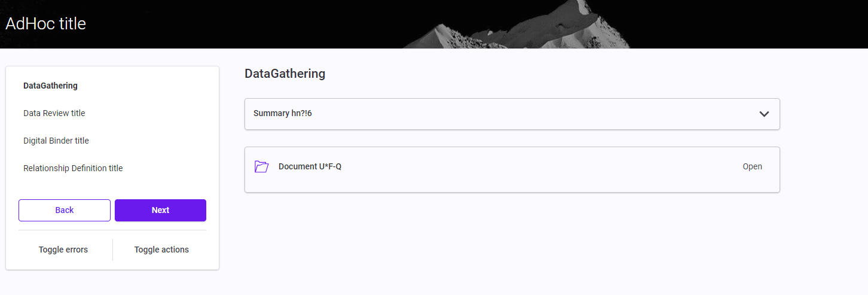Click the Summary hn?!6 panel label
This screenshot has height=295, width=868.
(x=283, y=113)
